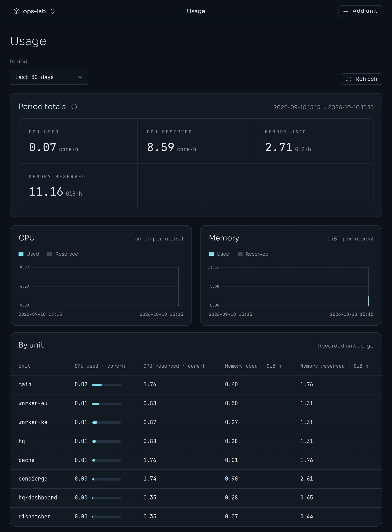Click the hq-dashboard unit name
Viewport: 392px width, 532px height.
coord(38,498)
